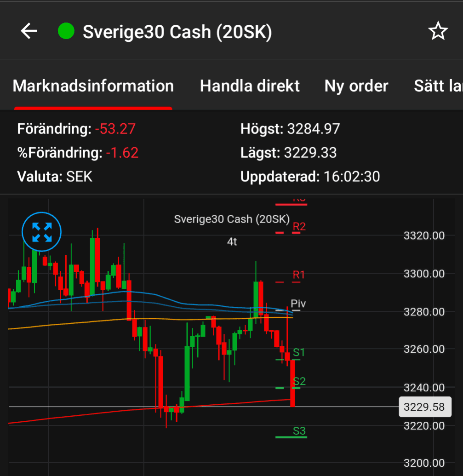Tap the S2 support label on chart
The image size is (463, 476).
click(299, 381)
